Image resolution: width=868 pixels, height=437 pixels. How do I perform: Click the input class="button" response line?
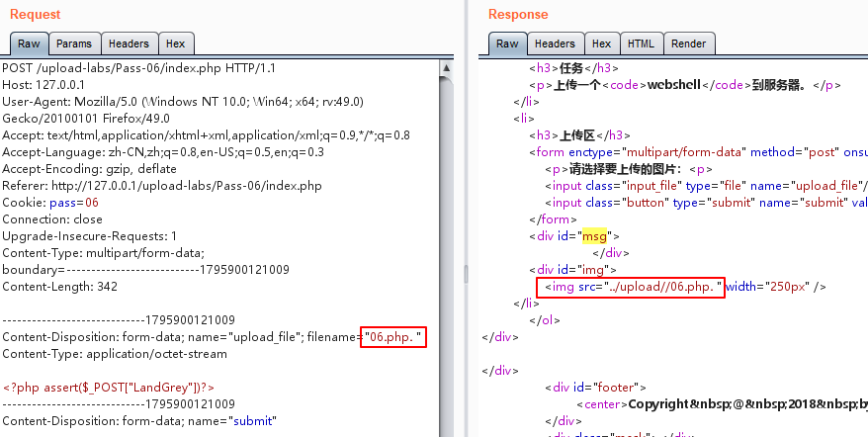pyautogui.click(x=706, y=203)
